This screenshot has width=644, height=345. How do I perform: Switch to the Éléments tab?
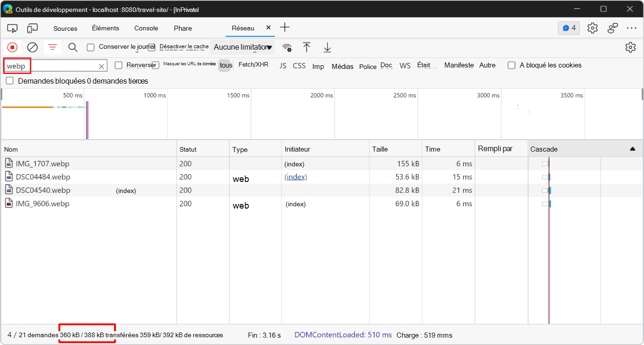[x=105, y=28]
